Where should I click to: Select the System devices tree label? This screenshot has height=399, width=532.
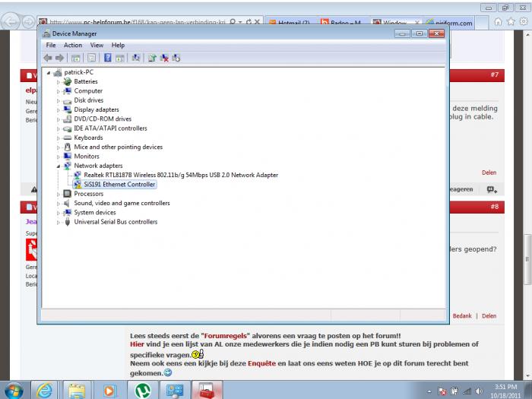point(95,212)
